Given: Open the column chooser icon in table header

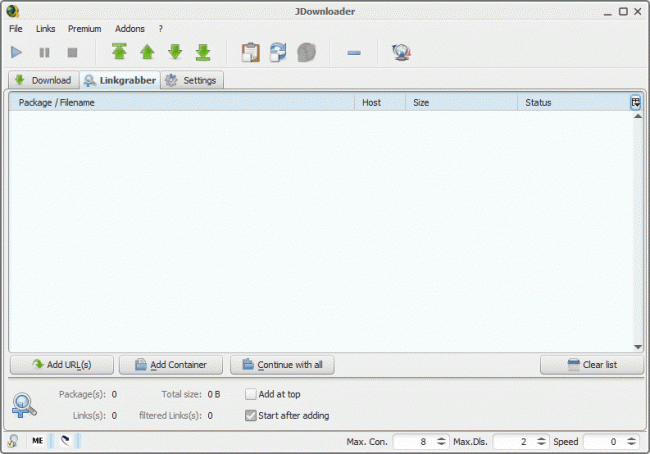Looking at the screenshot, I should click(x=635, y=102).
